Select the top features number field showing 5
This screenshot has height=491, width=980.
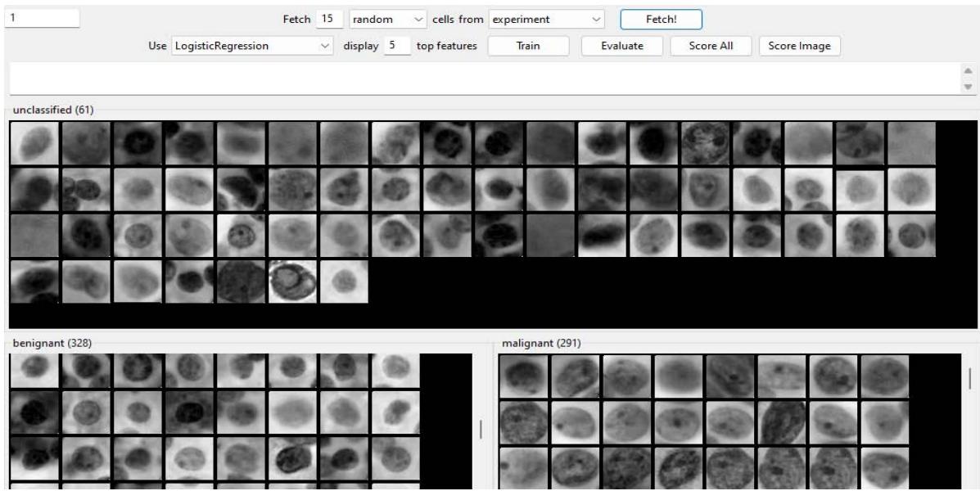click(x=396, y=47)
